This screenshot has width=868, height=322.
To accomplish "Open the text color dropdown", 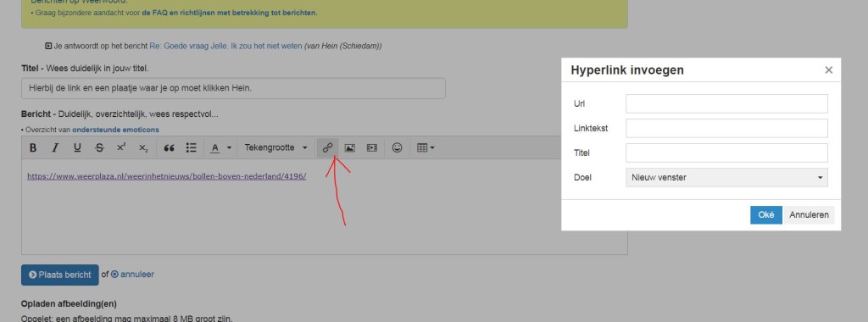I will click(220, 147).
